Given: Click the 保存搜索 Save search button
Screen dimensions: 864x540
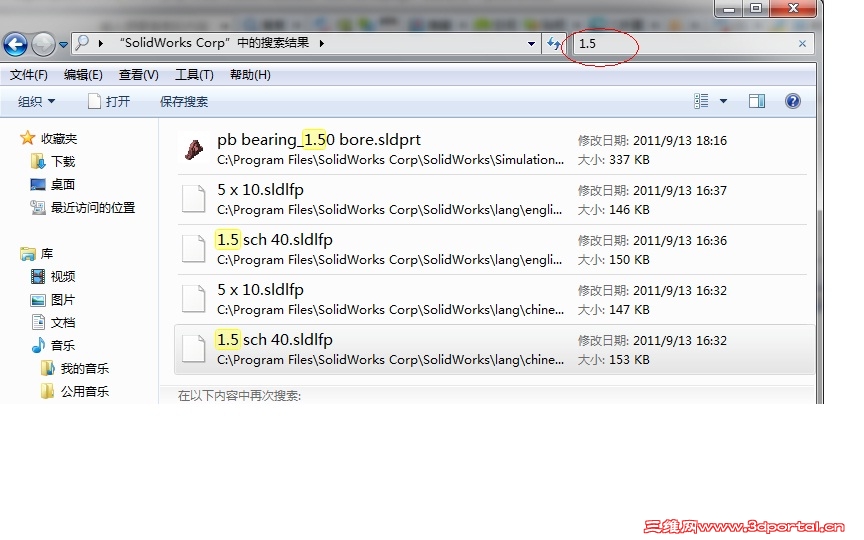Looking at the screenshot, I should point(184,101).
